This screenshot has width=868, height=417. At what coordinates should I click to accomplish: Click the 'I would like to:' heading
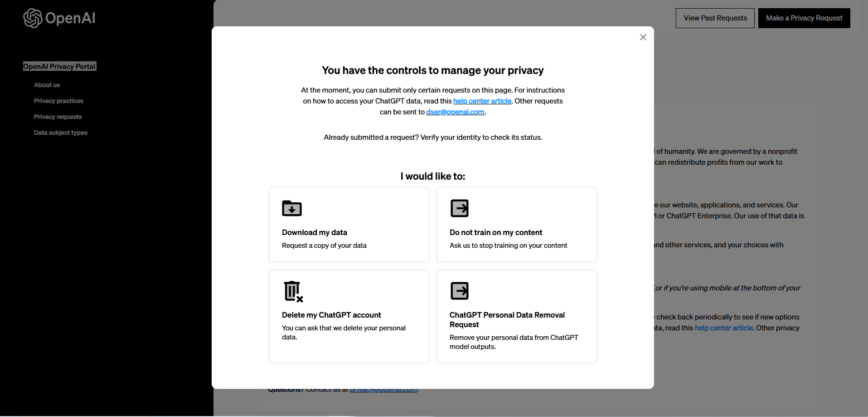pyautogui.click(x=433, y=177)
